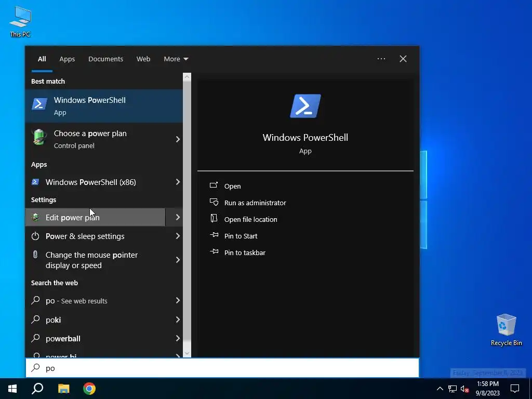Screen dimensions: 532x399
Task: Click the 'powerball' web suggestion text
Action: coord(63,339)
